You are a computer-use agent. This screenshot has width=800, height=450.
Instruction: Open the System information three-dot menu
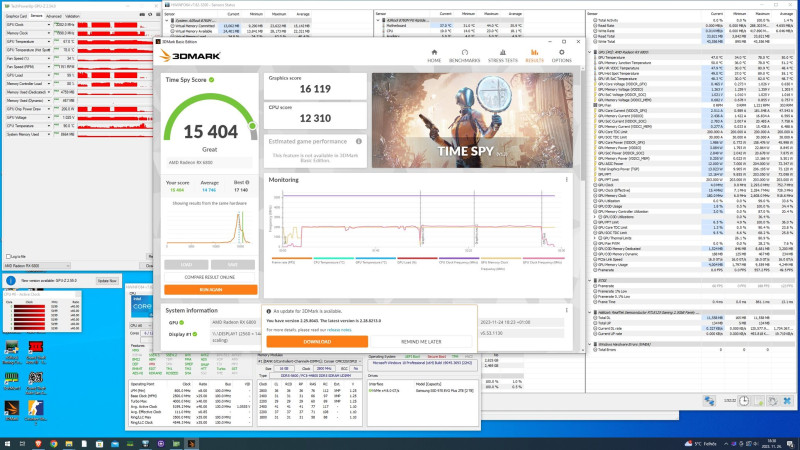point(566,310)
